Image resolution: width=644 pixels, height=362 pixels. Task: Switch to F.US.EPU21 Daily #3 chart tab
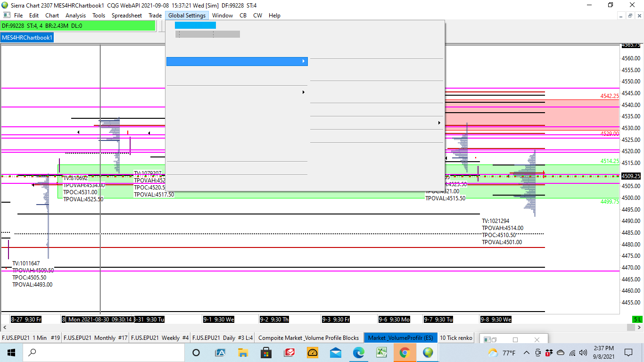(x=223, y=337)
